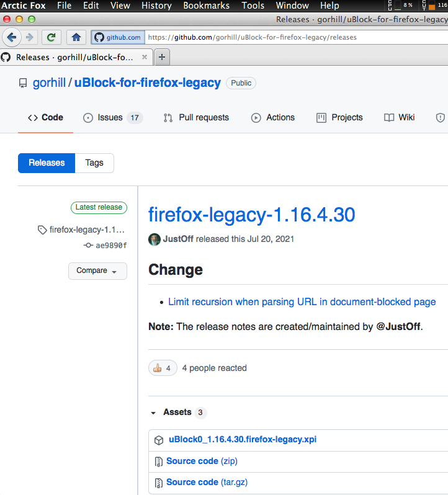
Task: Open the JustOff author link
Action: point(178,239)
